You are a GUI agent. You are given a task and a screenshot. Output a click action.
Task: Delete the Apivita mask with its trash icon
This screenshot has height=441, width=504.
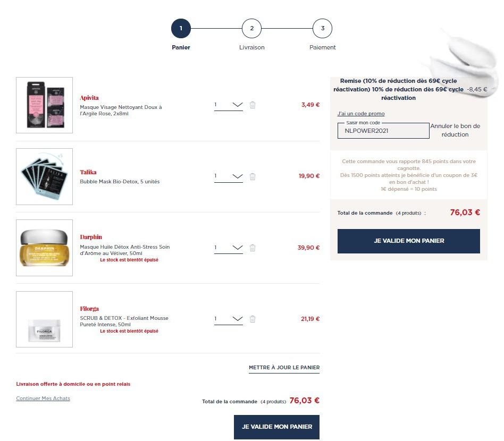pyautogui.click(x=253, y=105)
